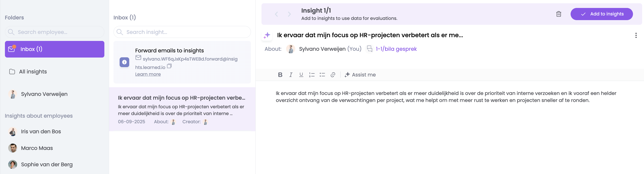The height and width of the screenshot is (174, 644).
Task: Select the Inbox (1) folder
Action: point(54,49)
